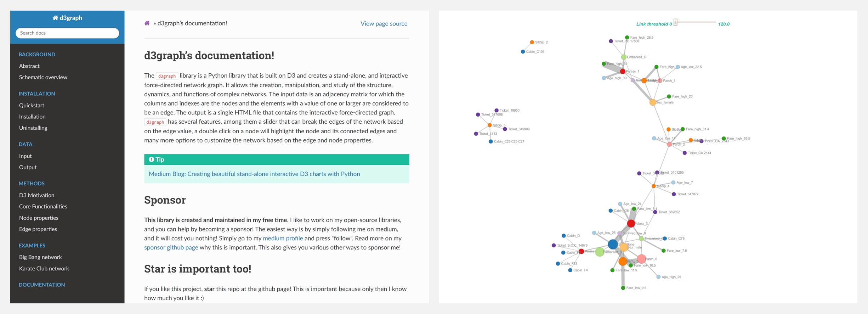
Task: Select the Embarked_C green node
Action: coord(624,57)
